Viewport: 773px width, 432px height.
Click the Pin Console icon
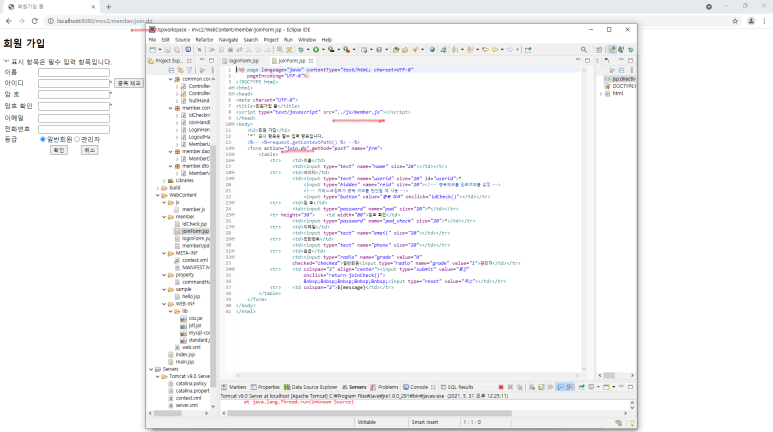(x=582, y=387)
